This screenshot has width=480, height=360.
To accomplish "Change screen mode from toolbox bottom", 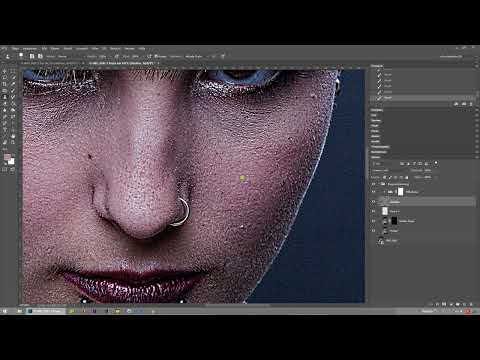I will coord(13,170).
